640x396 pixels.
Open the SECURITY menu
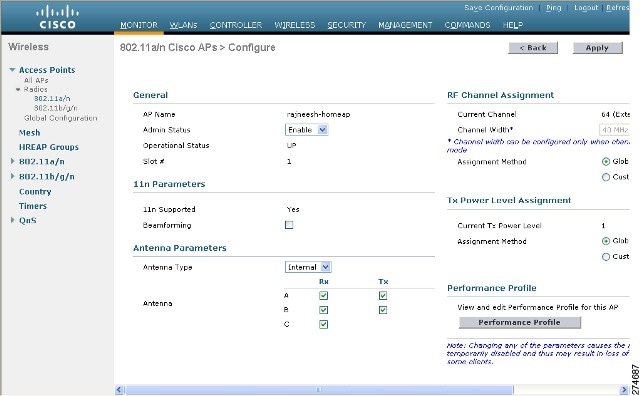point(347,25)
